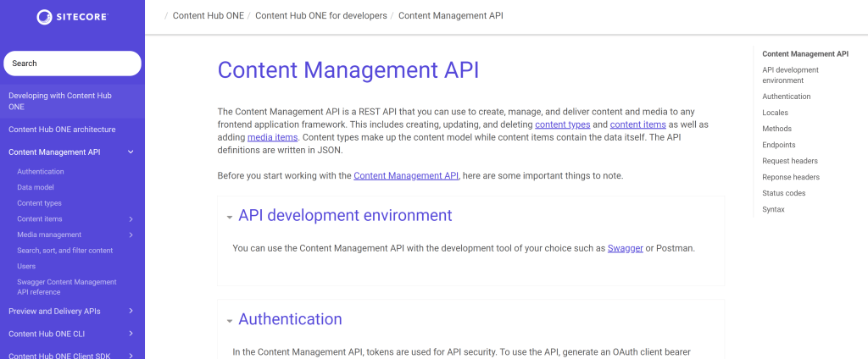
Task: Select Data model in the sidebar
Action: (x=36, y=187)
